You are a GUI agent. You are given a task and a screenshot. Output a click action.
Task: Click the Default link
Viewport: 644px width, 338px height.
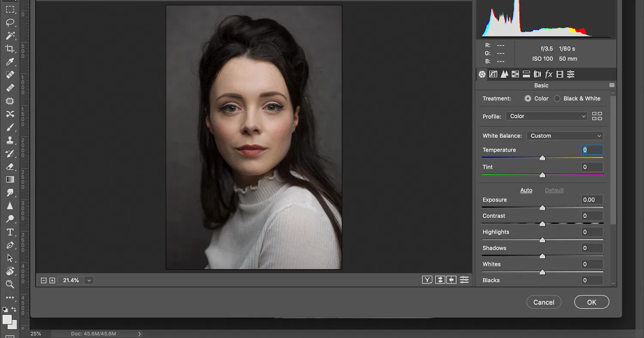[x=554, y=190]
